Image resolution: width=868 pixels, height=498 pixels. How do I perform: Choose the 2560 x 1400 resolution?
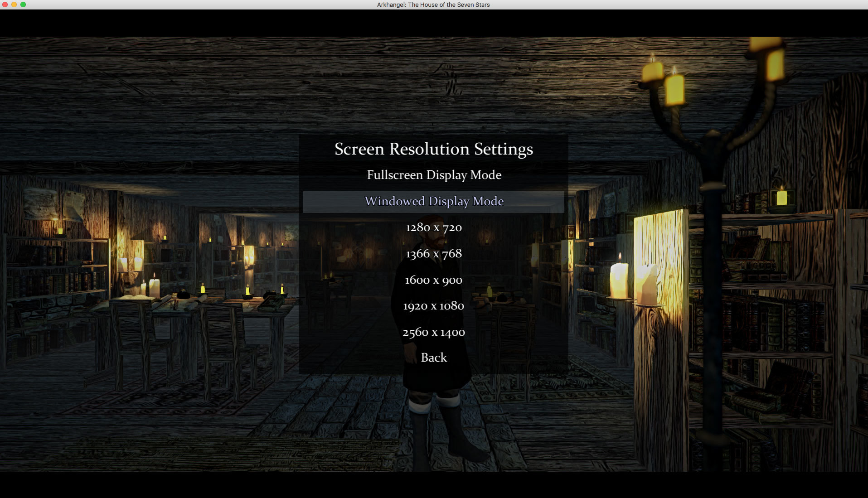pyautogui.click(x=434, y=333)
